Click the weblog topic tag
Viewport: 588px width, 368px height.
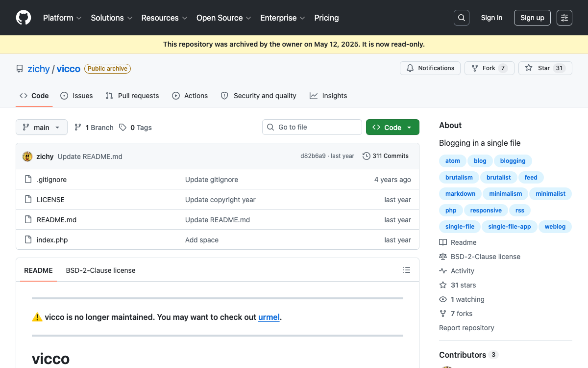tap(555, 227)
